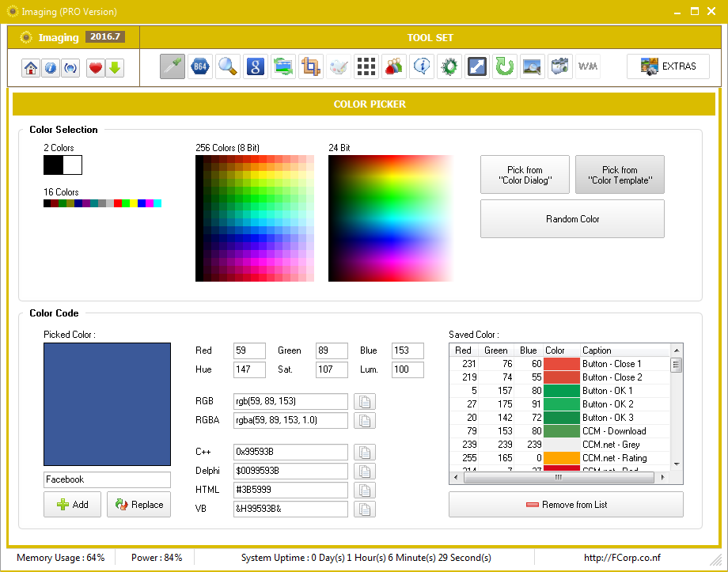Screen dimensions: 728x572
Task: Click Pick from "Color Dialog" button
Action: (x=525, y=175)
